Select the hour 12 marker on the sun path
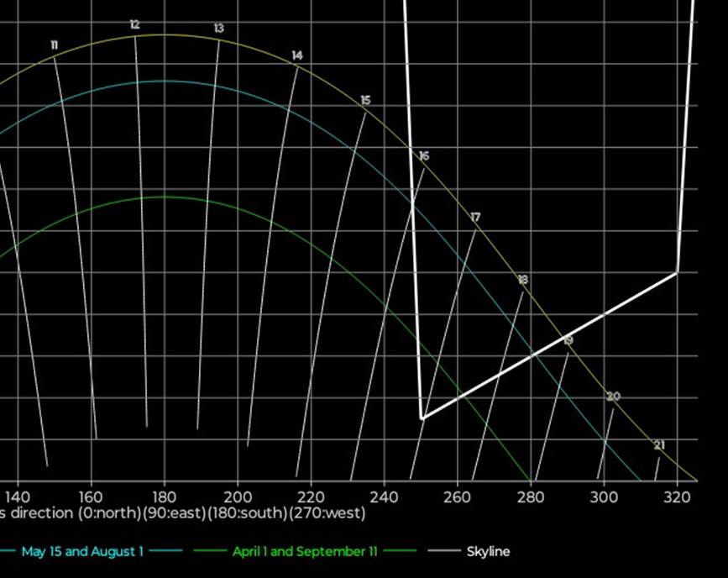The image size is (728, 578). [x=134, y=25]
